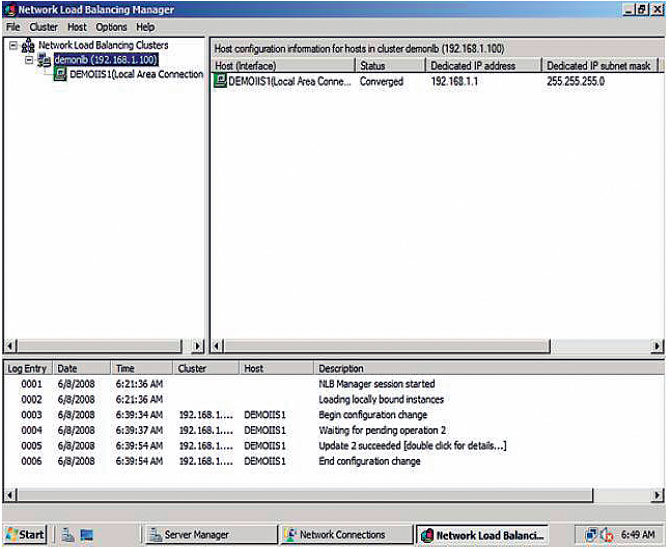Open the File menu
669x549 pixels.
[13, 27]
